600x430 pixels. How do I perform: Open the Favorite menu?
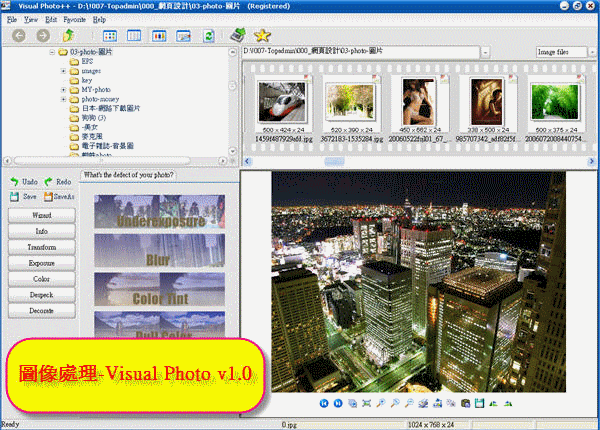click(x=73, y=19)
